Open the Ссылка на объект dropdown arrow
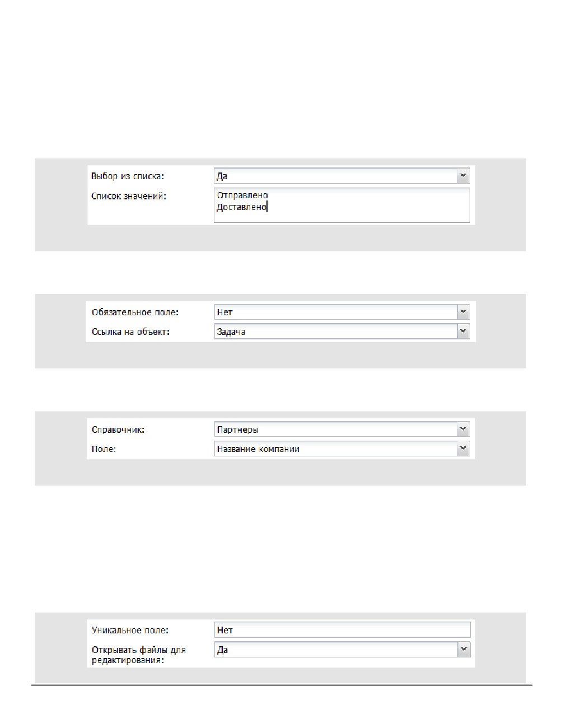The image size is (562, 728). [x=463, y=332]
